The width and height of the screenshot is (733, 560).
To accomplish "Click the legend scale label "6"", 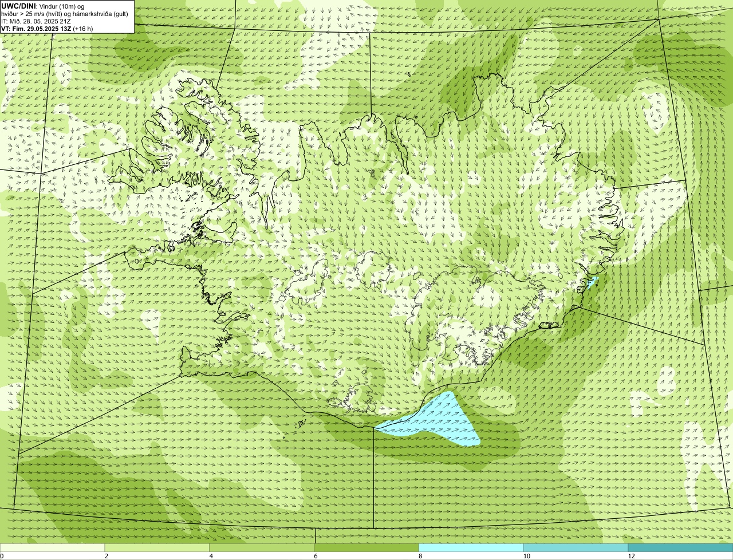I will [x=316, y=556].
